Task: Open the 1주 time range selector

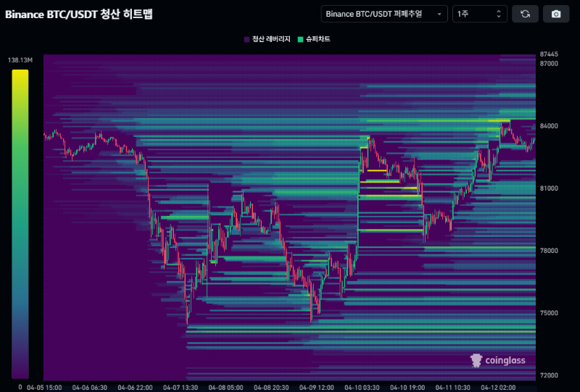Action: (x=480, y=14)
